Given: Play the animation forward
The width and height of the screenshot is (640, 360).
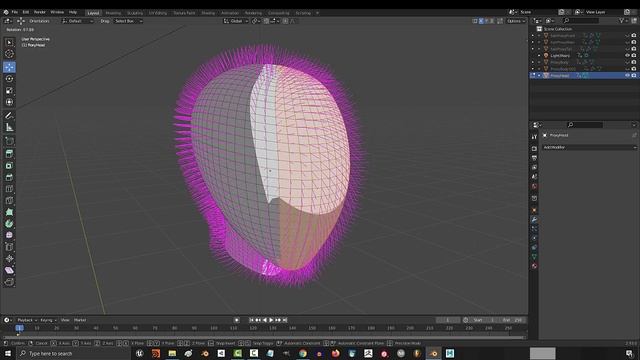Looking at the screenshot, I should point(271,320).
